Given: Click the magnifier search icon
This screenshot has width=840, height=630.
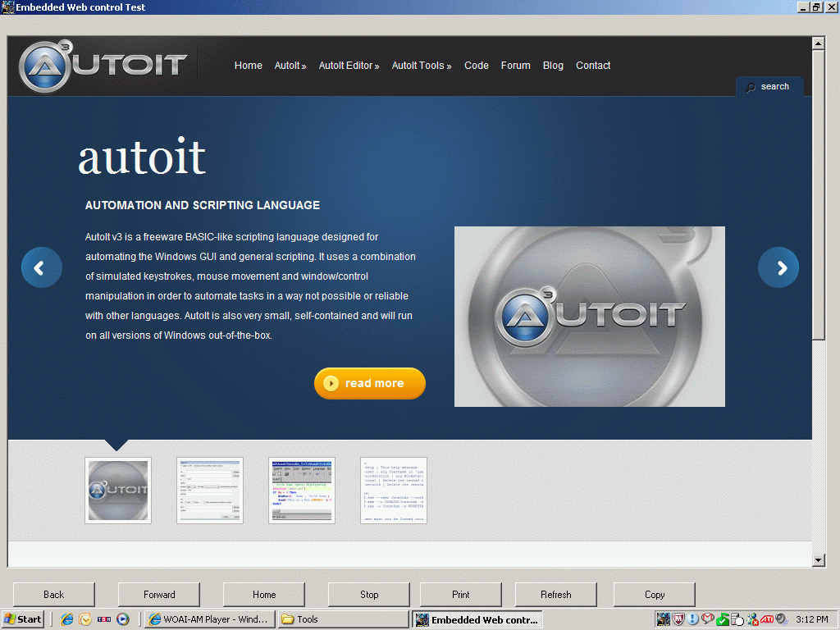Looking at the screenshot, I should click(751, 87).
